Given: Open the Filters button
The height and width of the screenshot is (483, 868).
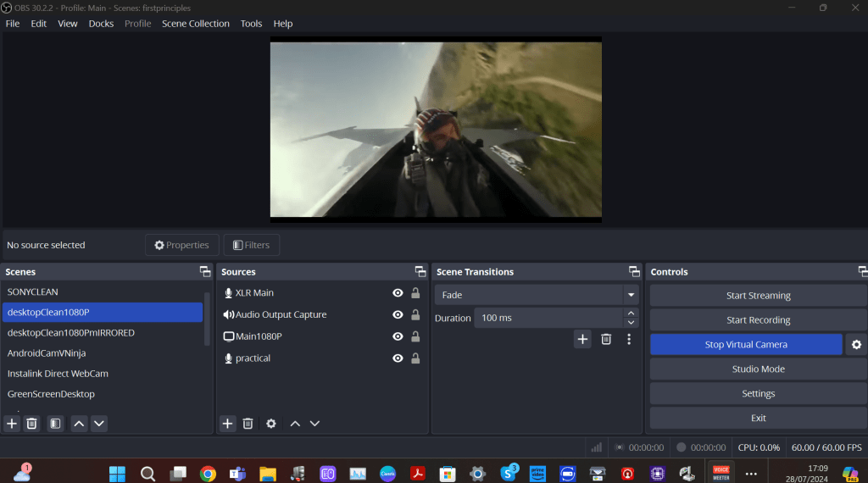Looking at the screenshot, I should pos(251,245).
